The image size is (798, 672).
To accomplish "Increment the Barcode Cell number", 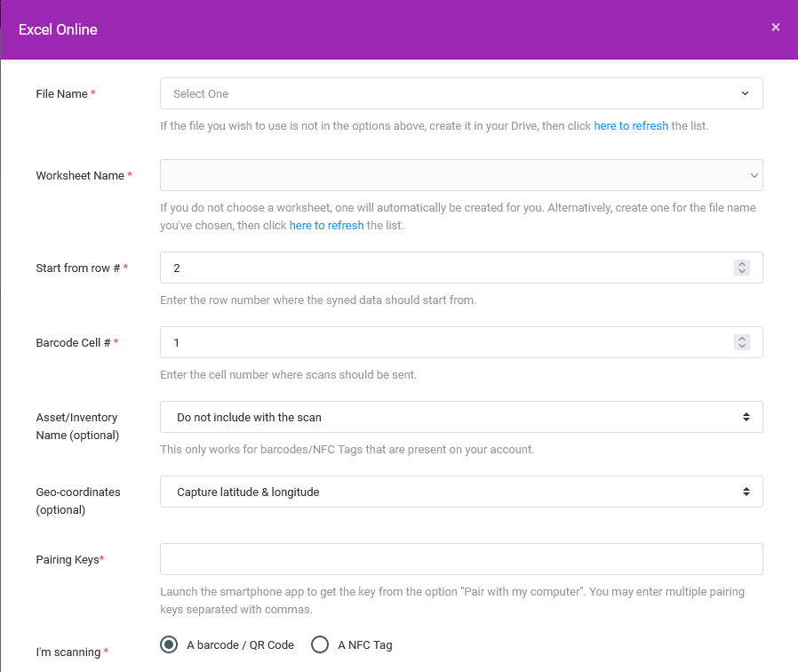I will tap(741, 339).
